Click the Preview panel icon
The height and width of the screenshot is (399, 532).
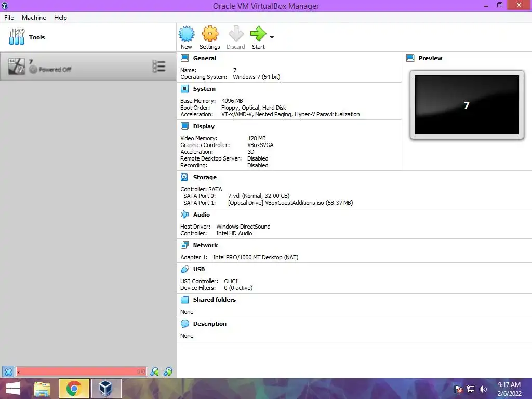(x=410, y=58)
